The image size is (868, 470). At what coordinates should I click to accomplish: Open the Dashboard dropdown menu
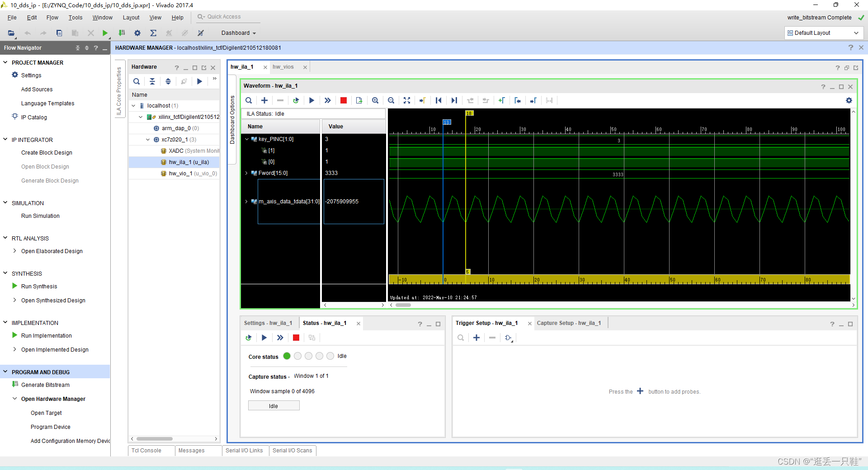click(x=239, y=33)
